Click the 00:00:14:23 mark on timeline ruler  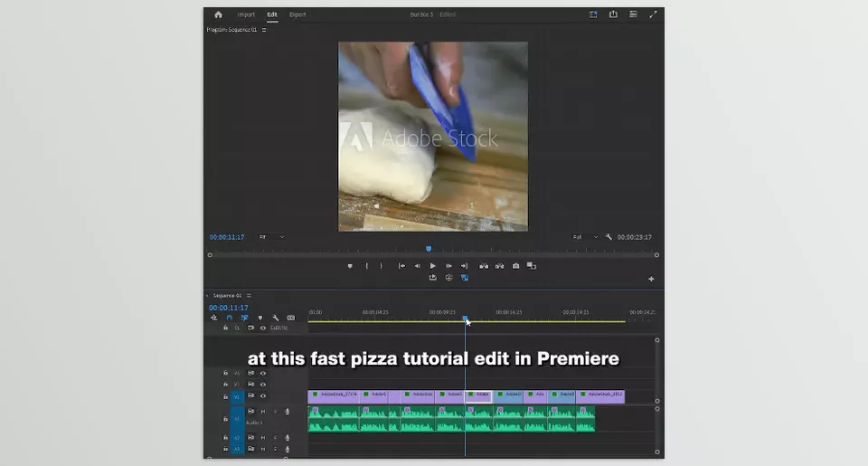coord(509,312)
